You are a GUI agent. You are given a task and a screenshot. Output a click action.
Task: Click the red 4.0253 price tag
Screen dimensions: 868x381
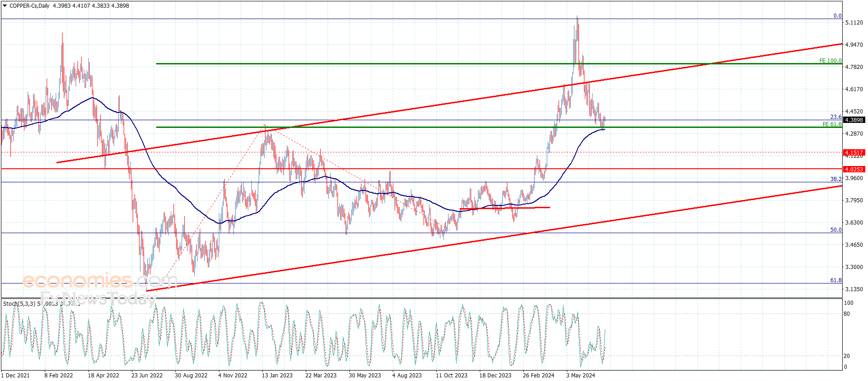pos(854,169)
